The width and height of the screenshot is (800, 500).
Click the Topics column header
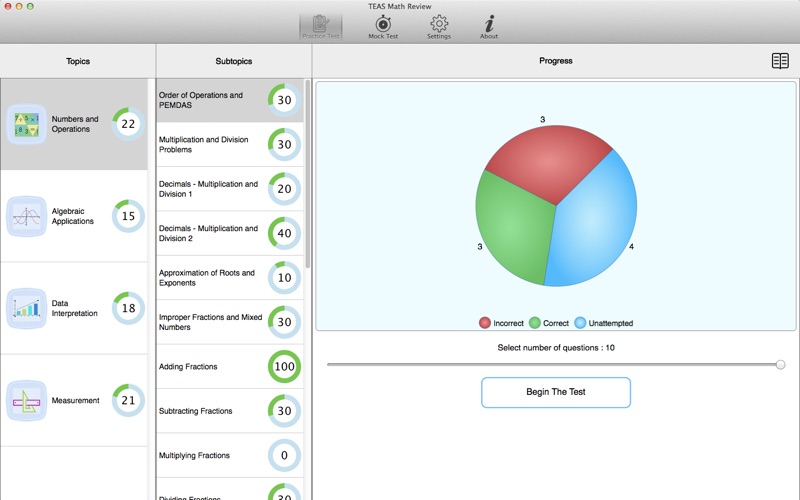78,61
